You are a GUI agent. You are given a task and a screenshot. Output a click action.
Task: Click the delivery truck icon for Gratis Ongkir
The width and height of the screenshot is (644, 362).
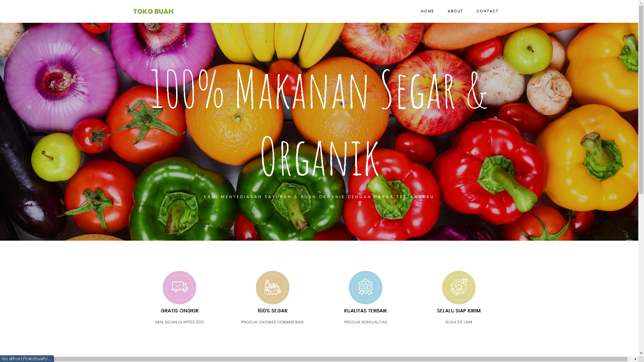(179, 288)
